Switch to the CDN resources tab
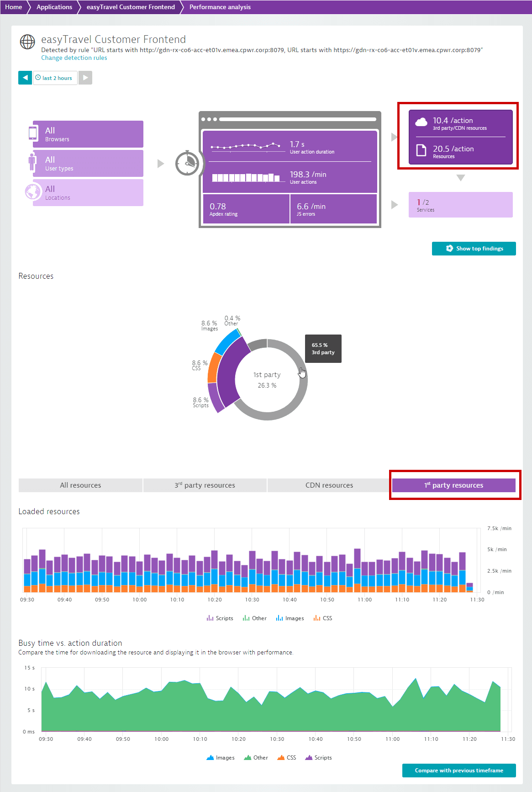This screenshot has height=792, width=532. click(x=329, y=485)
